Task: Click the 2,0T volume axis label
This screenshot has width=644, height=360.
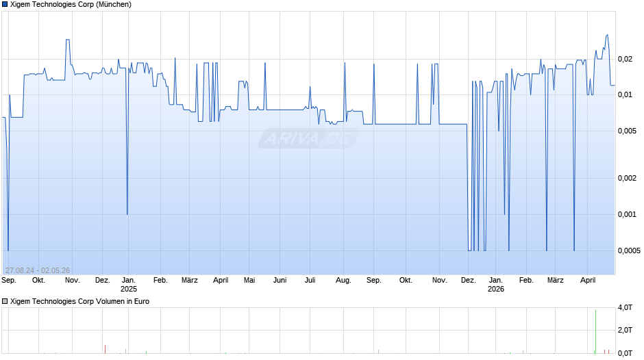Action: [x=625, y=331]
